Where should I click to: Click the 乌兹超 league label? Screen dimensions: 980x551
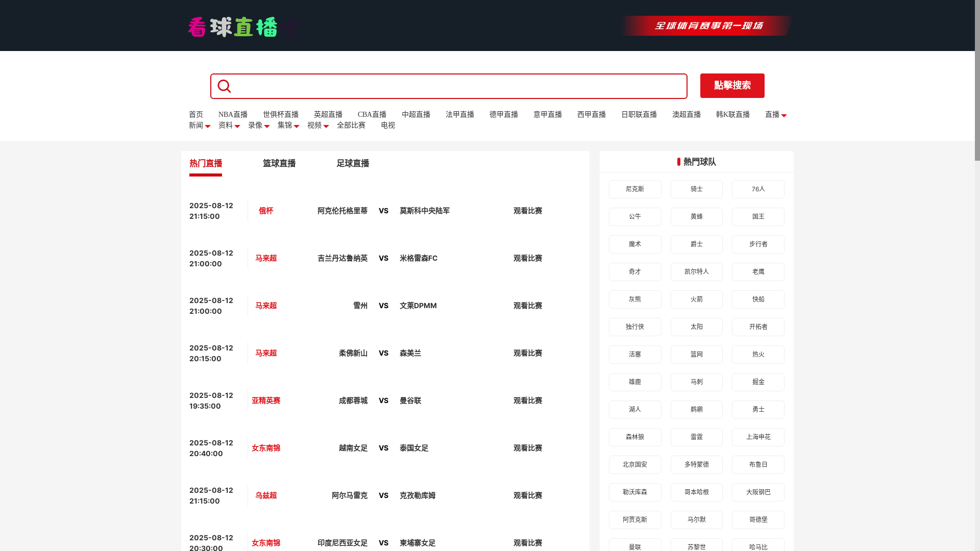click(x=266, y=496)
